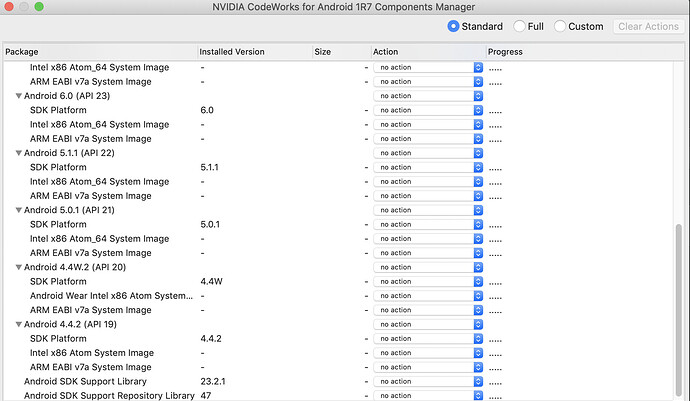The width and height of the screenshot is (690, 401).
Task: Collapse the Android 5.1.1 (API 22) group
Action: (x=18, y=153)
